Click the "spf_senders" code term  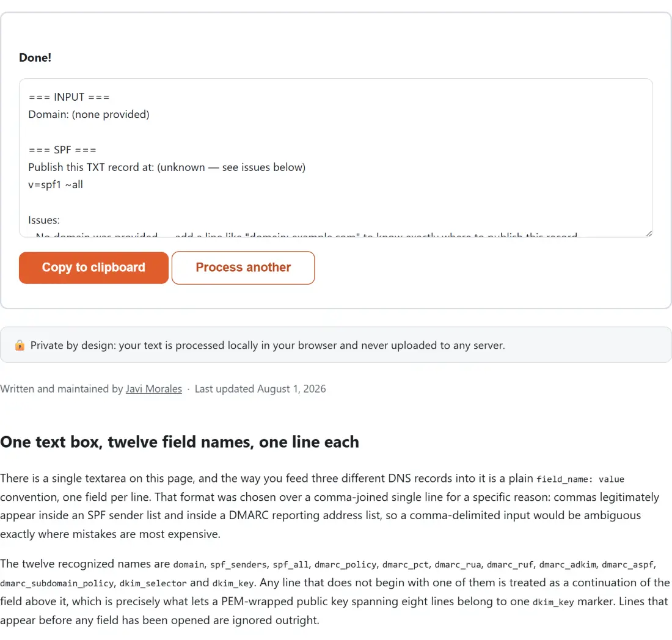(238, 565)
